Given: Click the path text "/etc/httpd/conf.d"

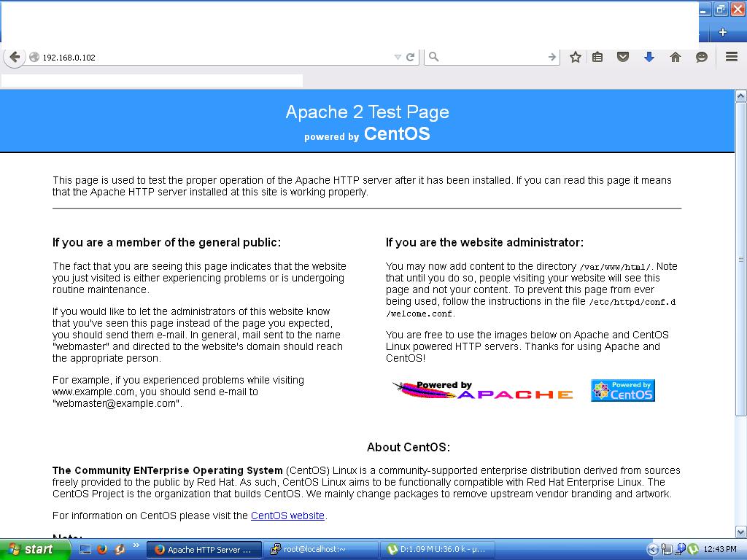Looking at the screenshot, I should tap(632, 302).
